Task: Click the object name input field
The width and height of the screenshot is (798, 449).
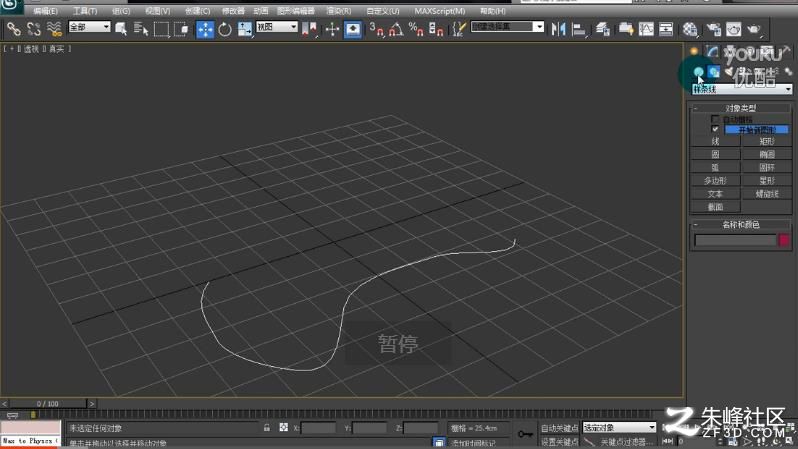Action: point(735,240)
